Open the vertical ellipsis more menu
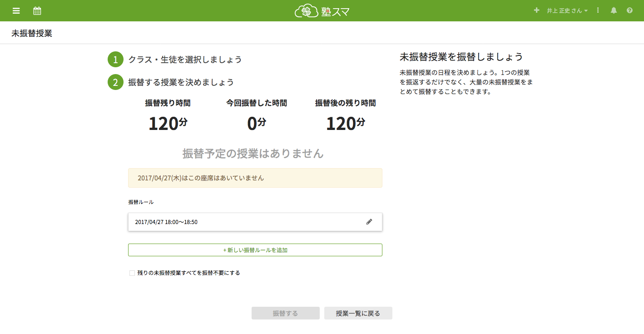This screenshot has width=644, height=334. (x=598, y=10)
